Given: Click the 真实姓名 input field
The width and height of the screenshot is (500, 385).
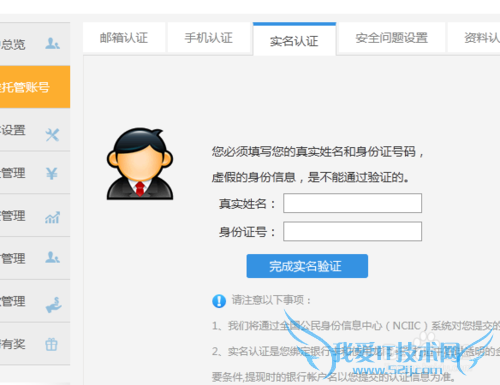Looking at the screenshot, I should (352, 203).
